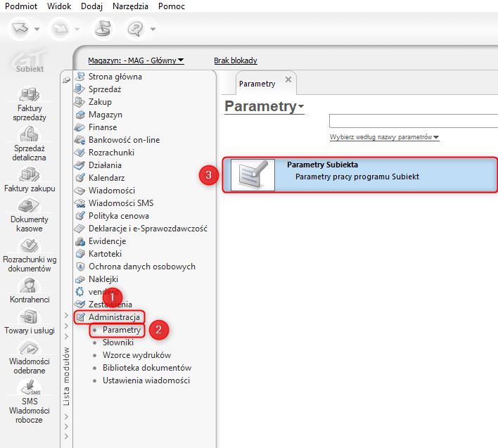Switch to the Parametry tab

(x=257, y=84)
